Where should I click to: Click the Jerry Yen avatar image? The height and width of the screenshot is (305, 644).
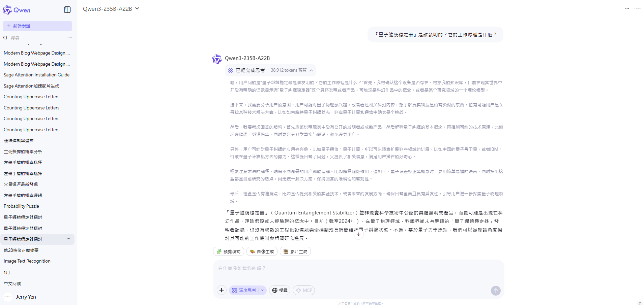pos(8,297)
